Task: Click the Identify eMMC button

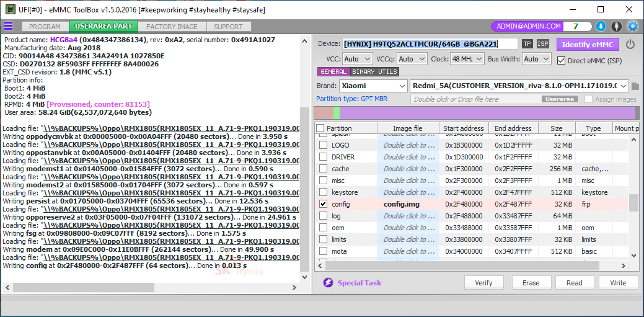Action: [588, 45]
